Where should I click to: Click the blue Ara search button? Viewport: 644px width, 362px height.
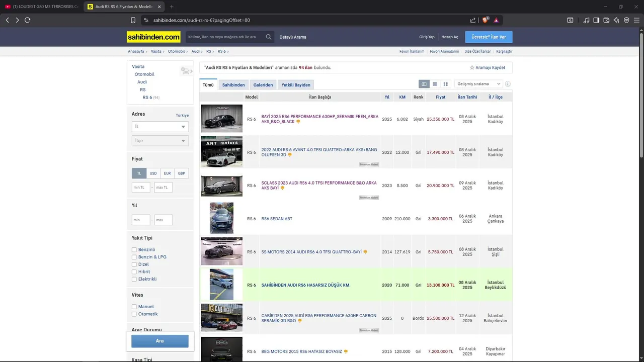click(160, 341)
